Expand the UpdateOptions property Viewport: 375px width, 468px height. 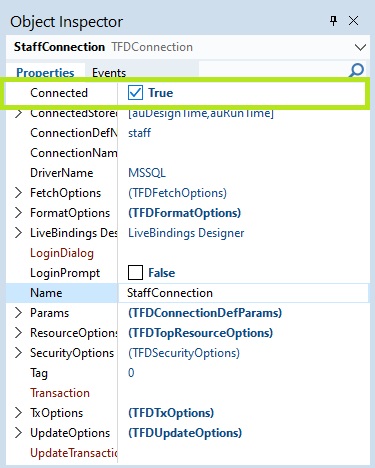point(19,433)
